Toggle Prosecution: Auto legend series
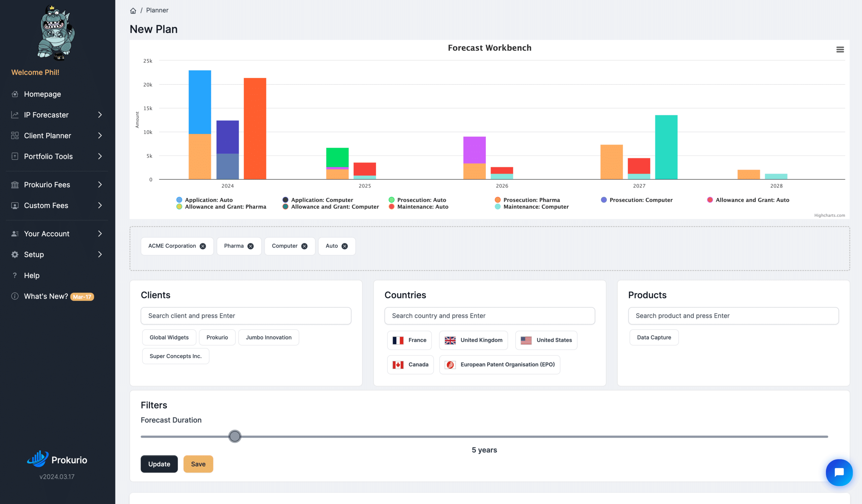862x504 pixels. (x=418, y=200)
